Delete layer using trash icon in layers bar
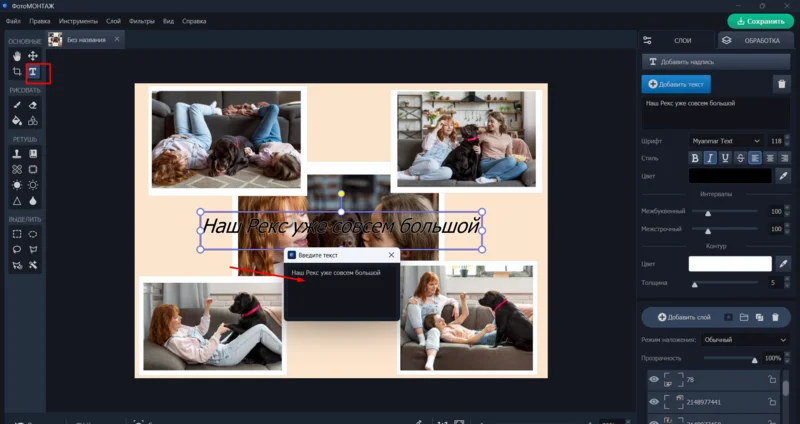800x424 pixels. tap(774, 317)
